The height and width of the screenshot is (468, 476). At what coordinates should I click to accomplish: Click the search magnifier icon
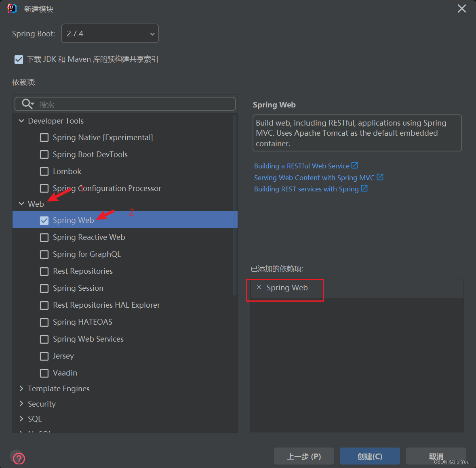pyautogui.click(x=28, y=104)
